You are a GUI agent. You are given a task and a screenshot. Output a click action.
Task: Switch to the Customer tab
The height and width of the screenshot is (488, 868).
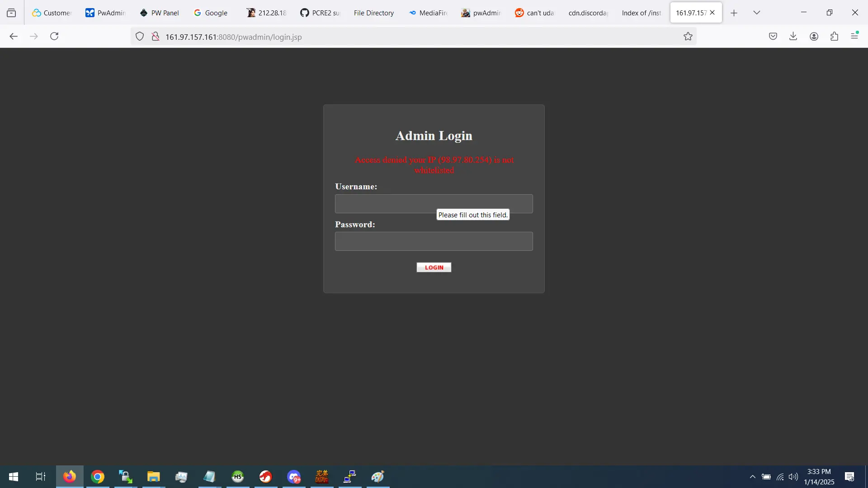click(x=52, y=13)
